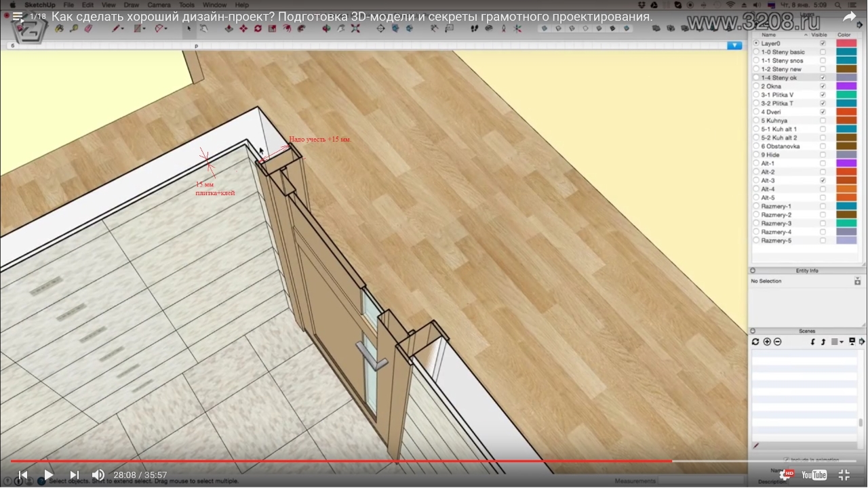Open the video playlist menu icon

[x=17, y=16]
